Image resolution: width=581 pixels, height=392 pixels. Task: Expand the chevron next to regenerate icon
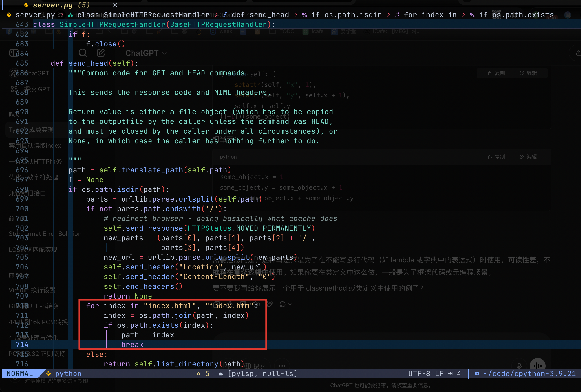290,304
